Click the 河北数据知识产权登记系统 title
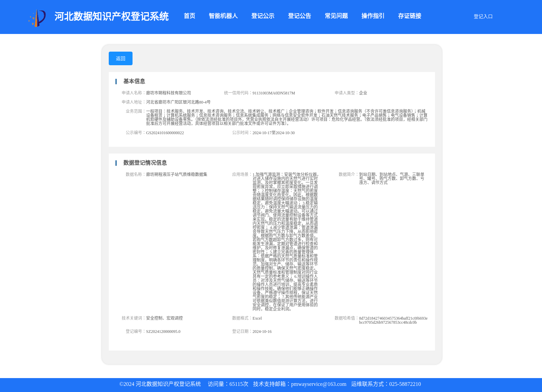542x392 pixels. click(x=111, y=16)
